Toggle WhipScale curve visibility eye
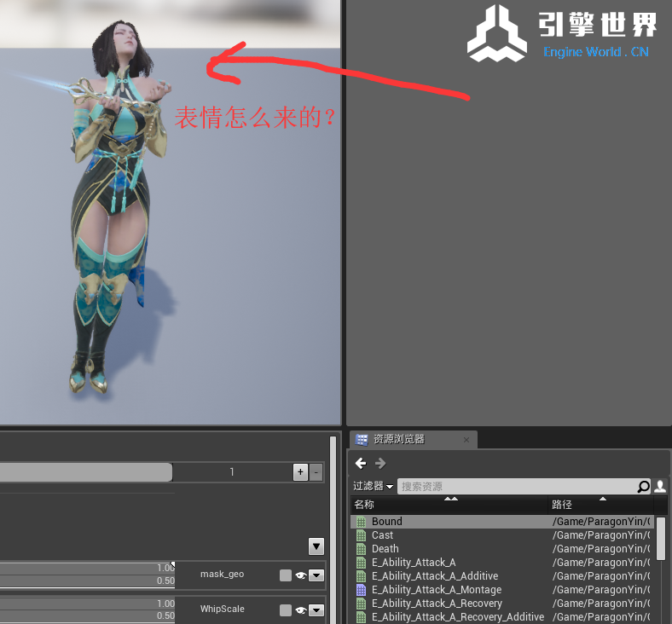672x624 pixels. (300, 610)
